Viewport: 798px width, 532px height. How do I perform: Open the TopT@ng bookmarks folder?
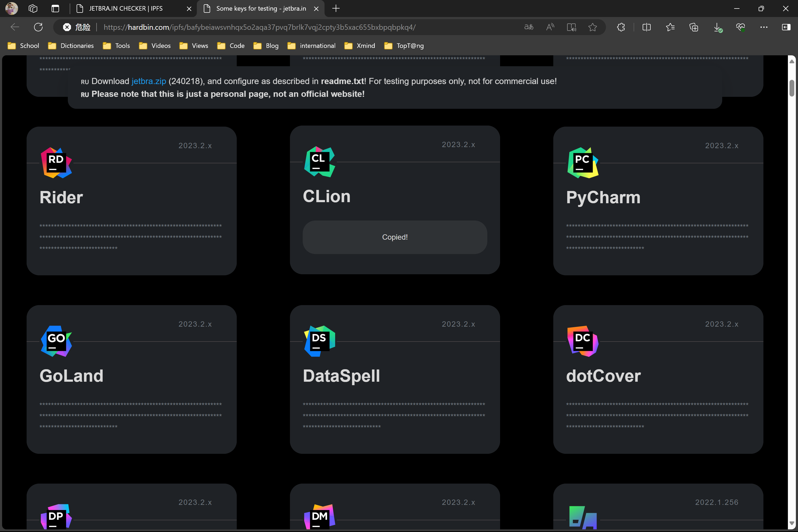pyautogui.click(x=404, y=45)
